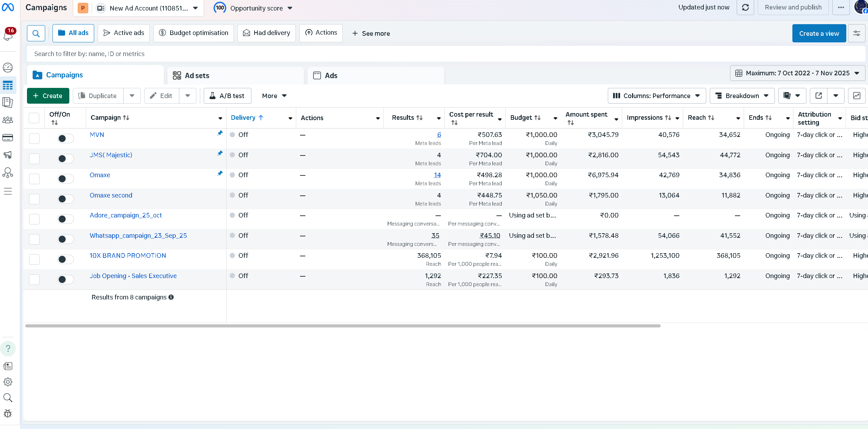Open the charts view icon at far right
Viewport: 868px width, 429px height.
[x=856, y=96]
